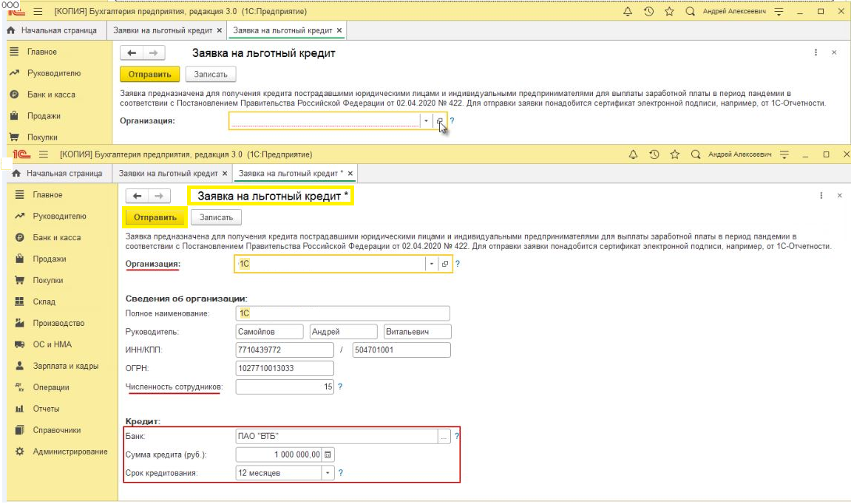851x504 pixels.
Task: Click the КПП field '504701001'
Action: pyautogui.click(x=401, y=350)
